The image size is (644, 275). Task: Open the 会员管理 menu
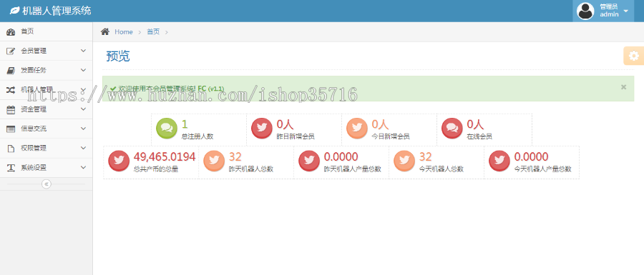46,51
